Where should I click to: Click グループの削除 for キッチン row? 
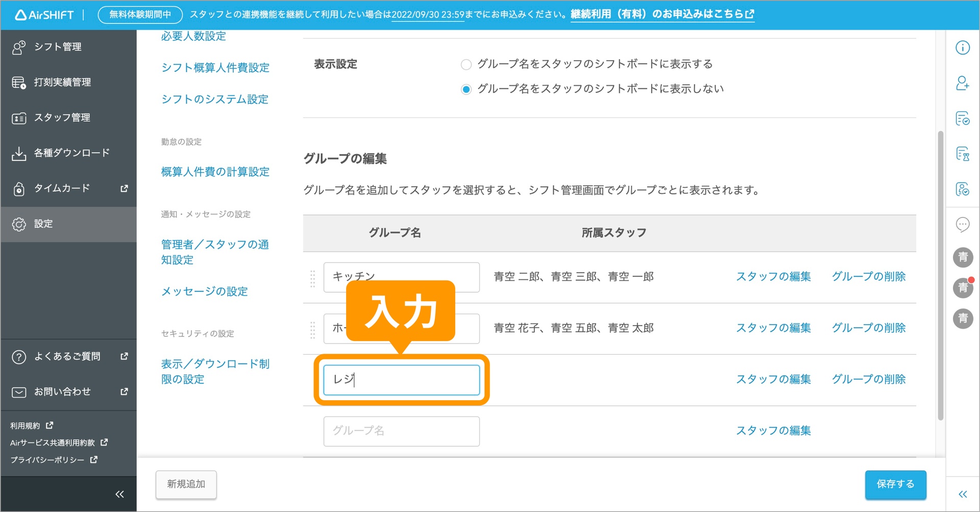pos(868,277)
